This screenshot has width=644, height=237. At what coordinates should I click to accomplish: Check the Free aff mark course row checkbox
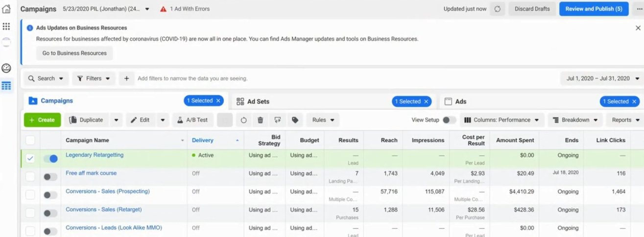pos(30,177)
